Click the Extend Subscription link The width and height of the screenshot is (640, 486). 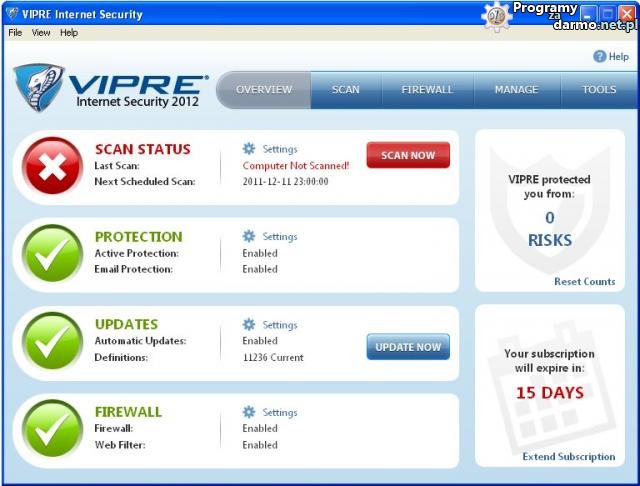pos(568,457)
